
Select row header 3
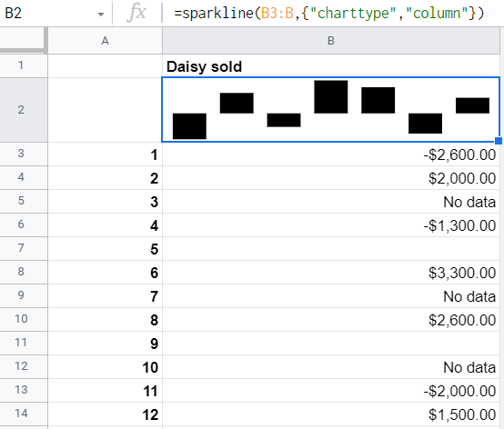pyautogui.click(x=24, y=155)
